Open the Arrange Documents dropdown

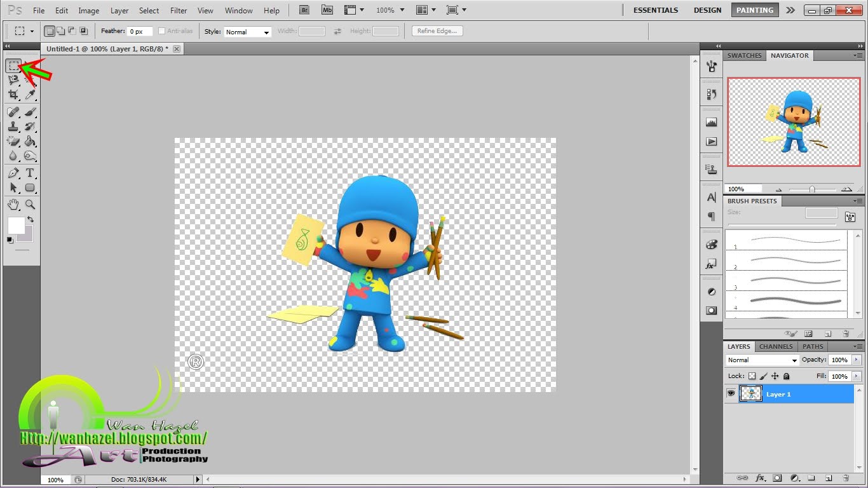pyautogui.click(x=426, y=10)
